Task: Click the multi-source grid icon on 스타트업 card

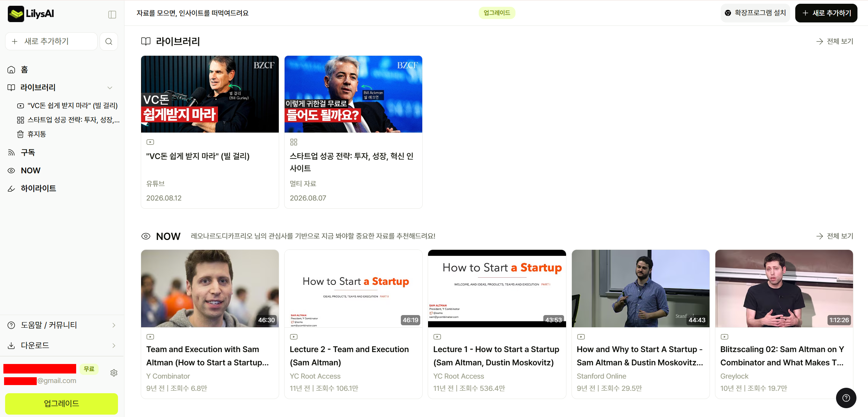Action: 294,142
